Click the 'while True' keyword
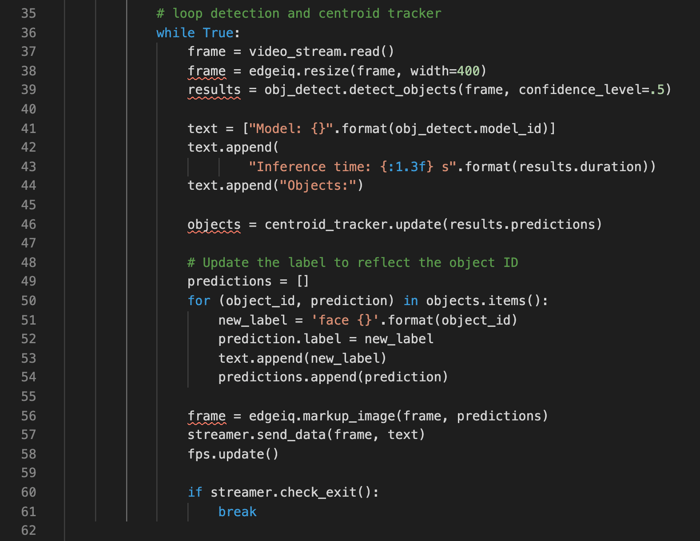 (195, 33)
